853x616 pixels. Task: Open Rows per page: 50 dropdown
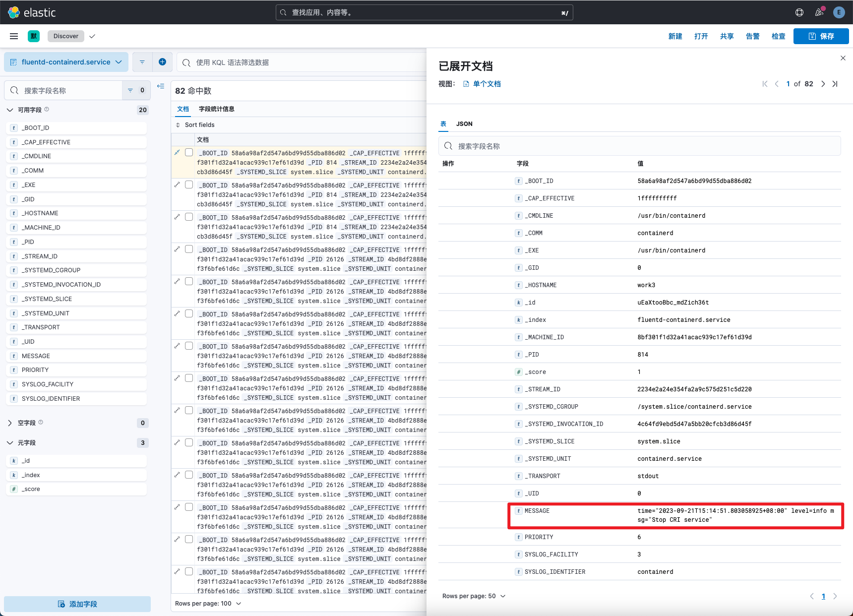474,596
